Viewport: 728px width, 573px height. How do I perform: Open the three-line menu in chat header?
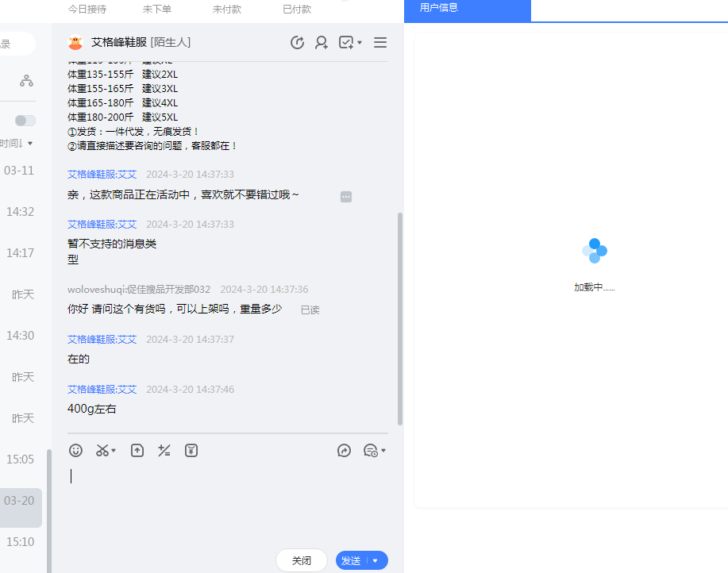pyautogui.click(x=380, y=43)
